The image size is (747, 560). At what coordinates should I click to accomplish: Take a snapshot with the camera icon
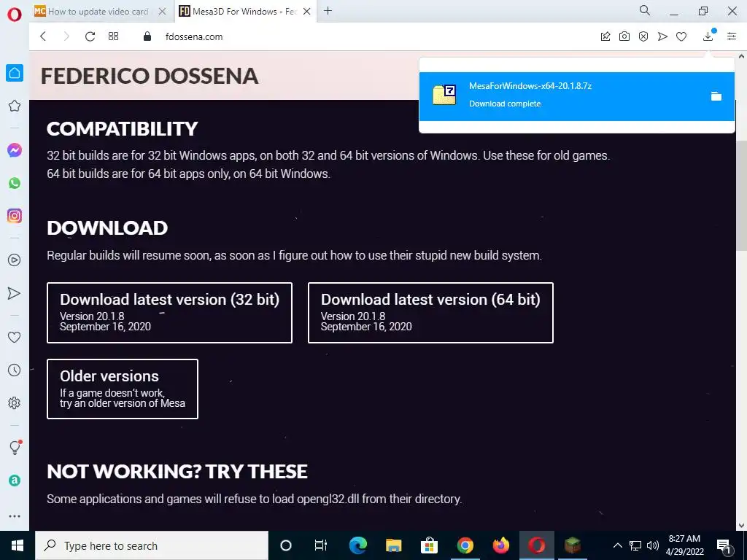[x=624, y=36]
